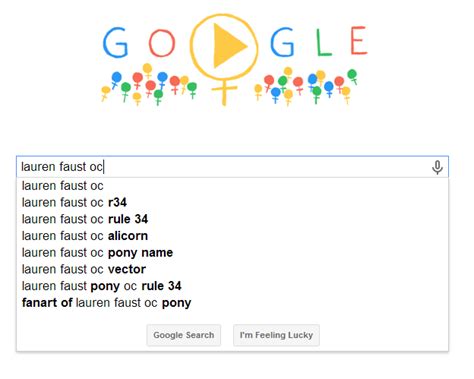
Task: Click the red E doodle letter
Action: (x=359, y=40)
